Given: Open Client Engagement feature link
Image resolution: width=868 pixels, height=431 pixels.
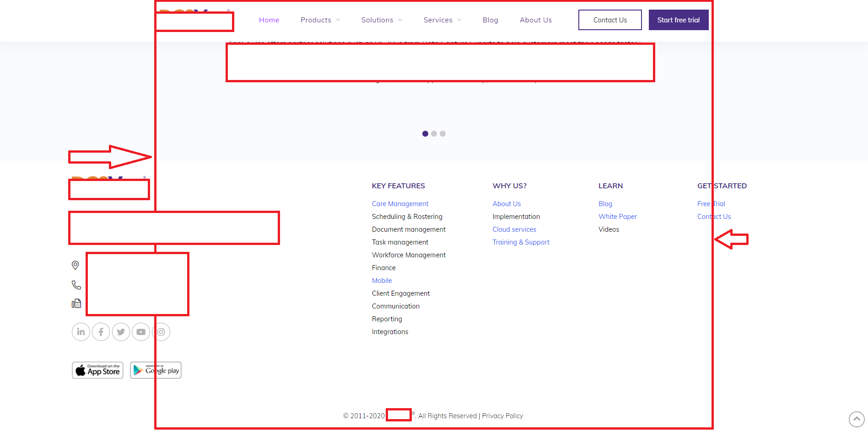Looking at the screenshot, I should (x=401, y=293).
